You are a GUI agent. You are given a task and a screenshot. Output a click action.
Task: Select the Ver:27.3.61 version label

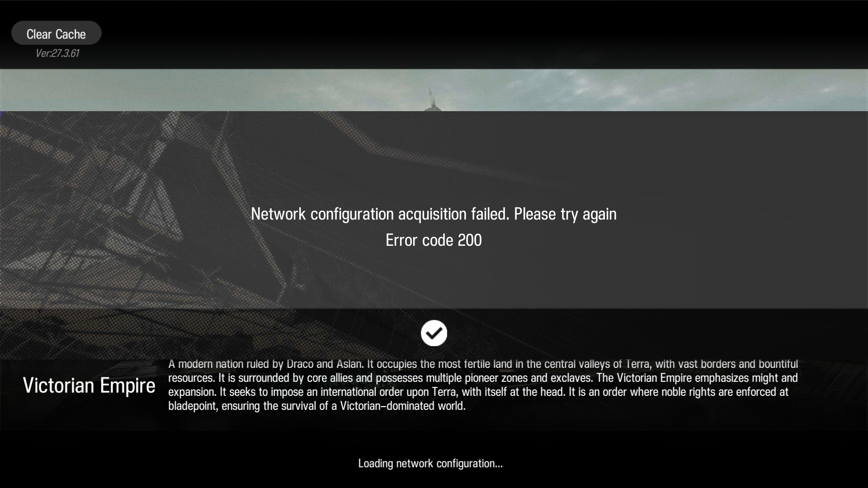coord(57,53)
